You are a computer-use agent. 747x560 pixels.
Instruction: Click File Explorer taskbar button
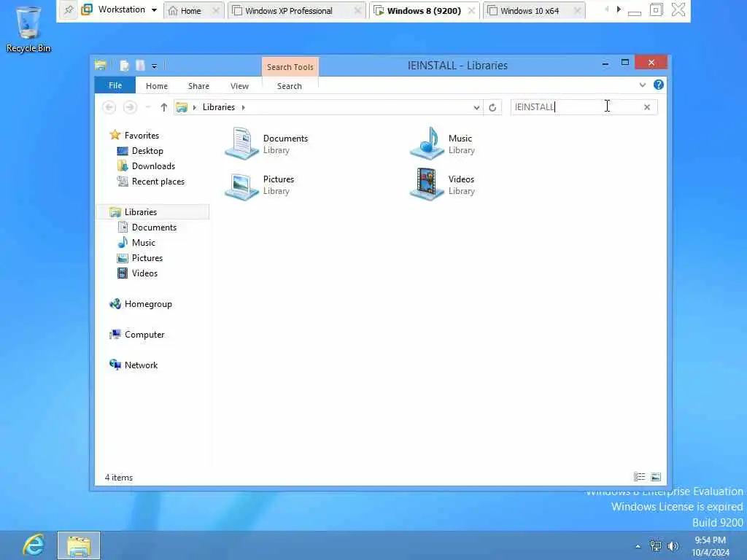click(x=79, y=545)
